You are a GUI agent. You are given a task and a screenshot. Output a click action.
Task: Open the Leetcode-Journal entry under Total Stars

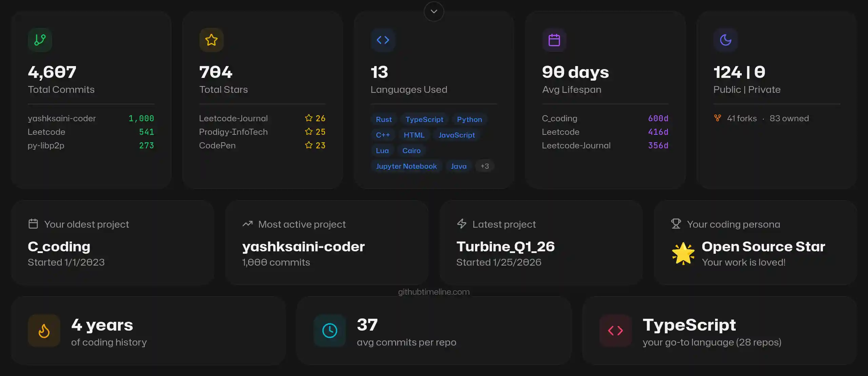[233, 118]
